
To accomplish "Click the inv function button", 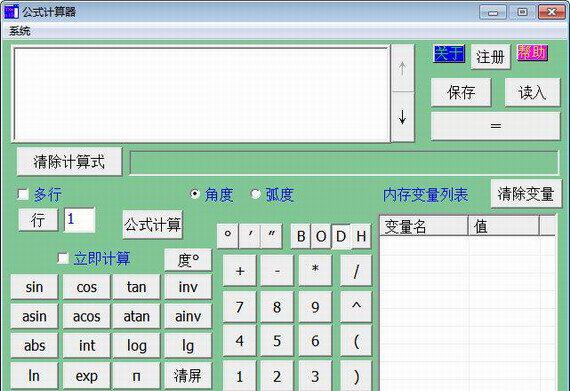I will (188, 287).
